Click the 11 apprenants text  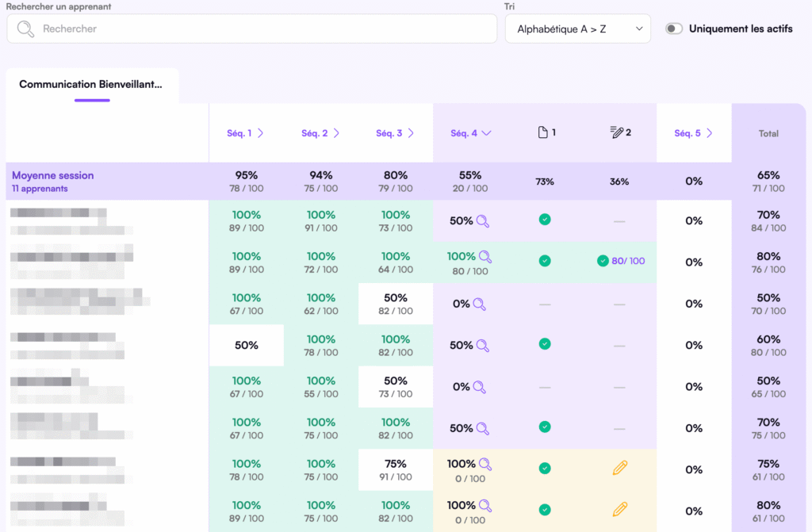[x=40, y=189]
